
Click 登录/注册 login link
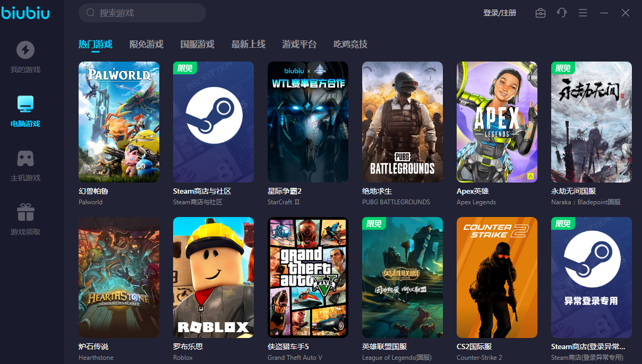[x=500, y=13]
